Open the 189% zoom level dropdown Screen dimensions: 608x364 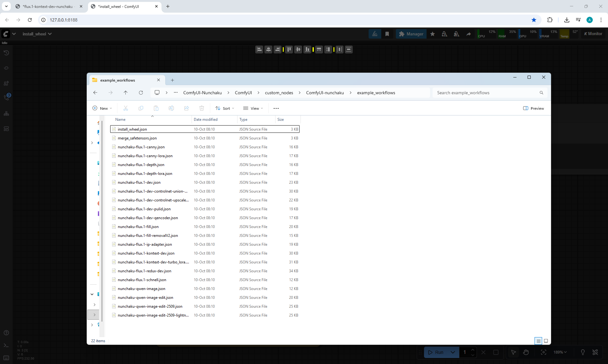click(560, 352)
